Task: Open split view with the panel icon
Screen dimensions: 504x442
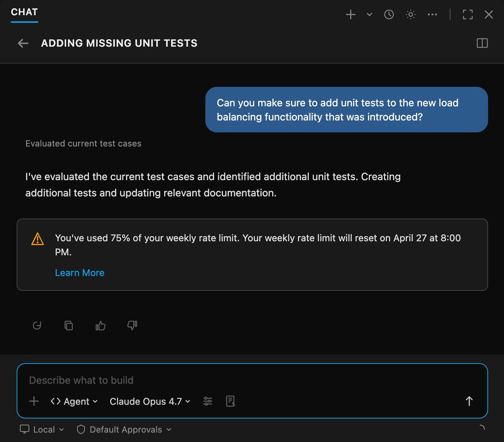Action: (x=482, y=43)
